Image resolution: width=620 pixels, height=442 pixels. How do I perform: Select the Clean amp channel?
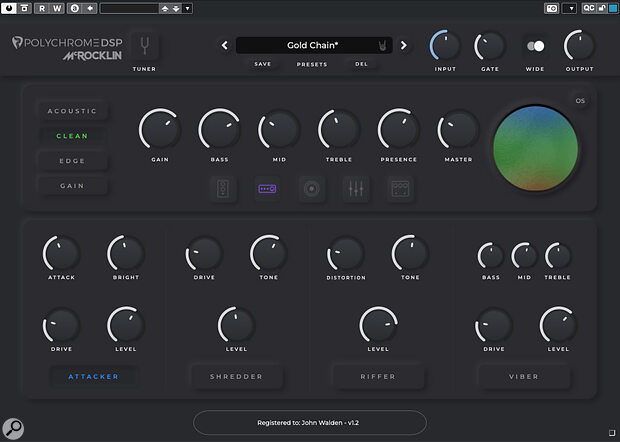pos(72,136)
